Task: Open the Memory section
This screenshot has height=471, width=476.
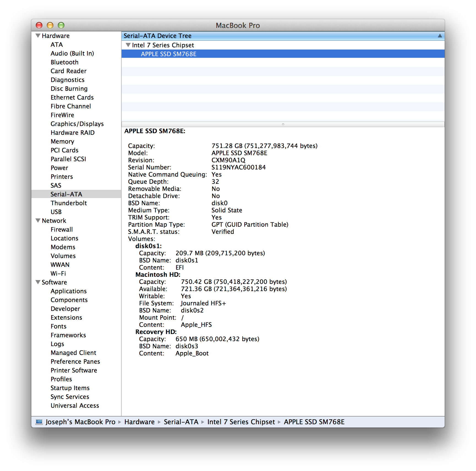Action: click(x=62, y=141)
